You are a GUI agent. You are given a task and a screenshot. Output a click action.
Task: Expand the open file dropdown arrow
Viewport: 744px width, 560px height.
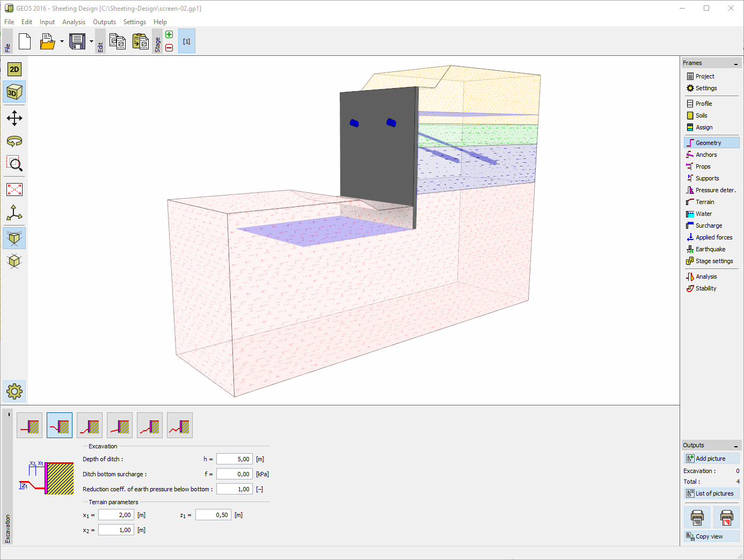(61, 41)
